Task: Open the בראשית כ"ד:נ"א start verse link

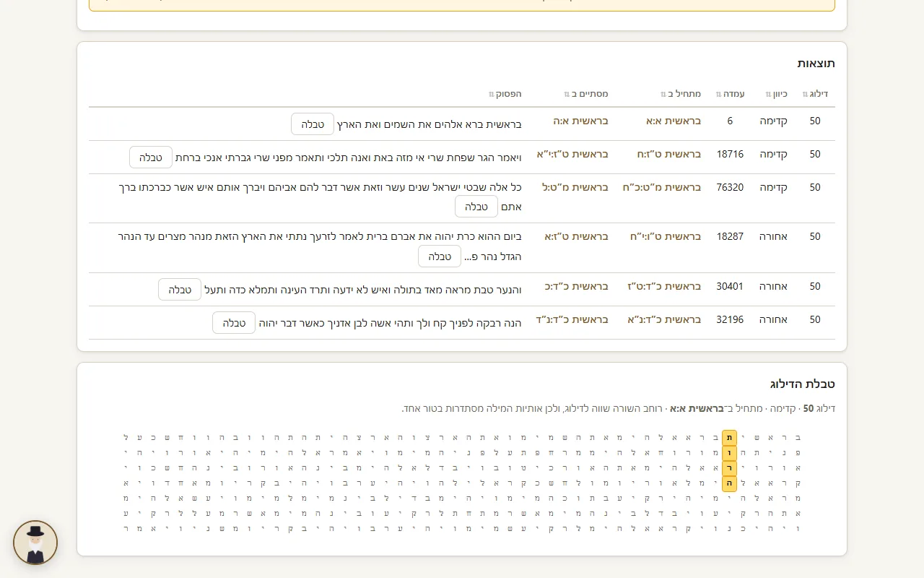Action: (664, 320)
